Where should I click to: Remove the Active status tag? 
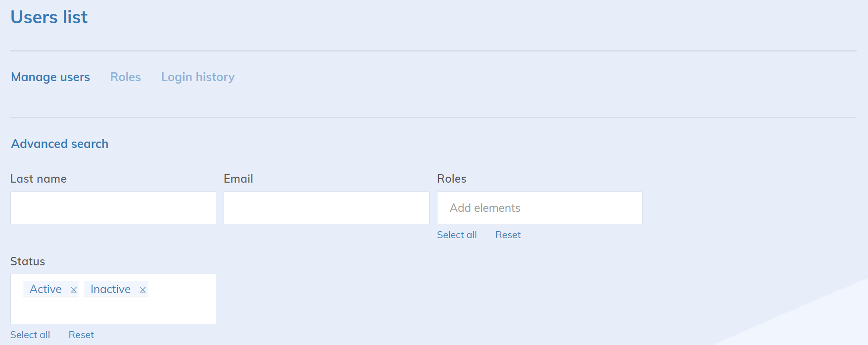click(74, 290)
